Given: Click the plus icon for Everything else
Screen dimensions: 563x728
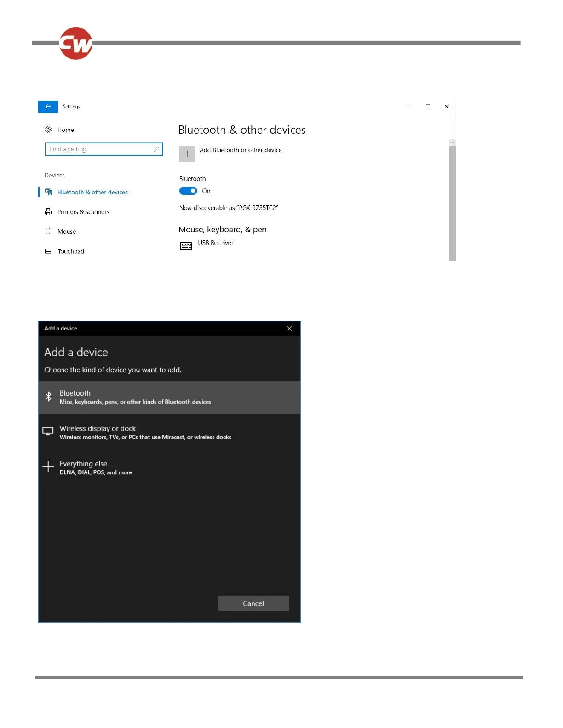Looking at the screenshot, I should 48,467.
